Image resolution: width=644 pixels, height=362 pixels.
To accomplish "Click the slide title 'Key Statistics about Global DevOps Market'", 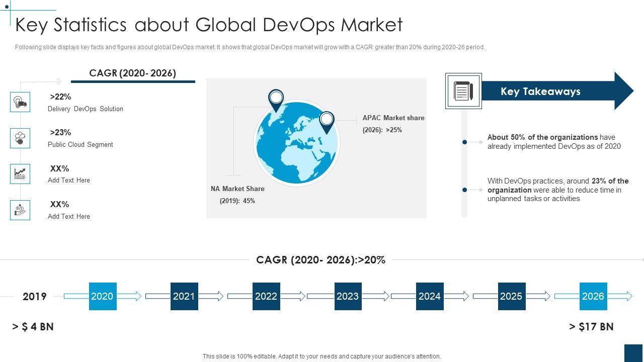I will pos(209,25).
